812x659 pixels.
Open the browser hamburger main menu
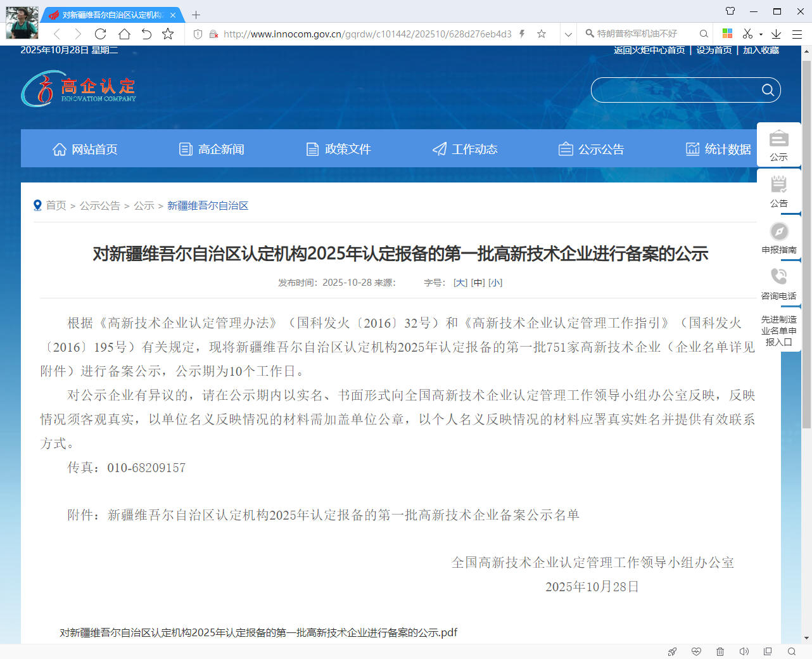[797, 34]
